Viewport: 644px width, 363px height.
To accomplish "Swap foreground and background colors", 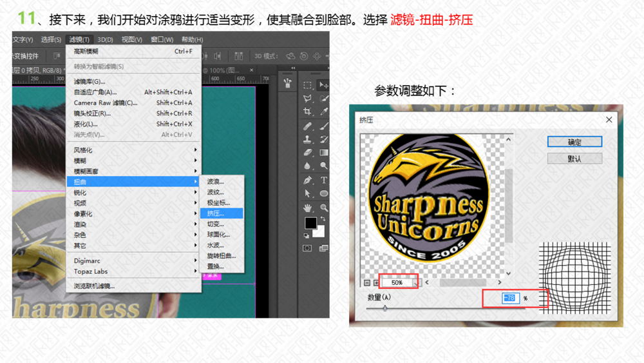I will 323,219.
